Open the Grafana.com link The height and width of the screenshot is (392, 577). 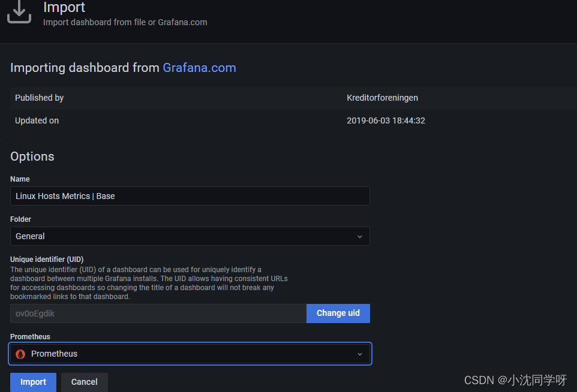(x=199, y=68)
